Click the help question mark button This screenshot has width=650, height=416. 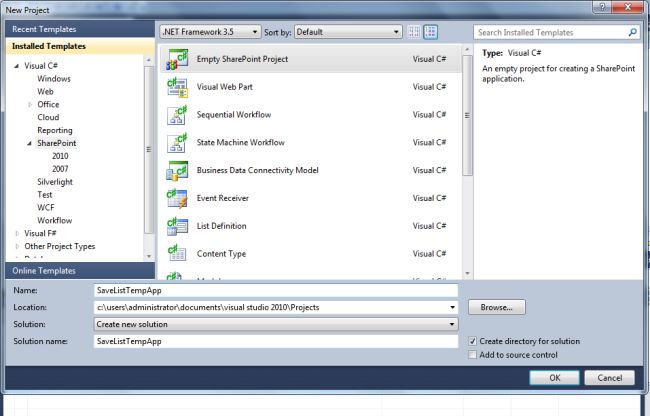coord(602,7)
